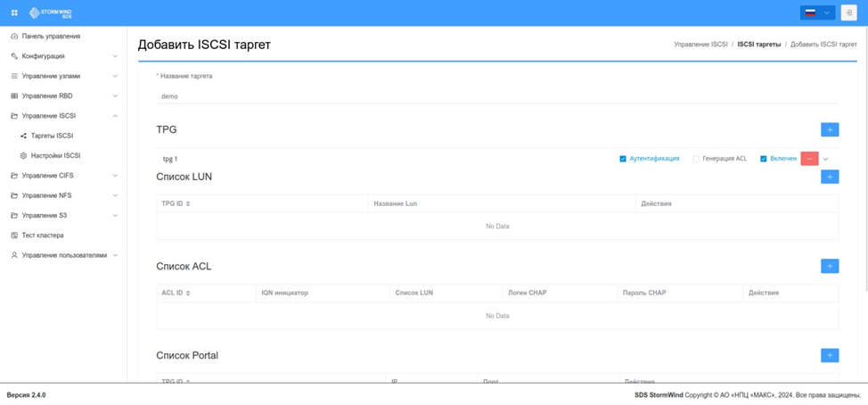The image size is (868, 405).
Task: Click the logout icon button
Action: (x=848, y=12)
